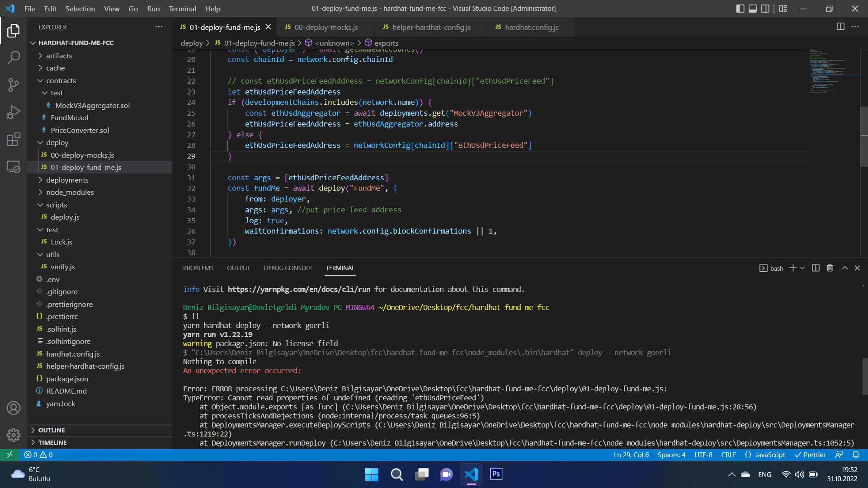Expand the node_modules folder

(x=70, y=192)
